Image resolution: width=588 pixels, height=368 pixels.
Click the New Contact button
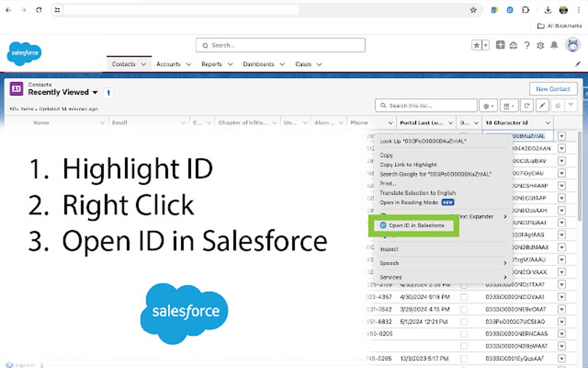click(553, 89)
